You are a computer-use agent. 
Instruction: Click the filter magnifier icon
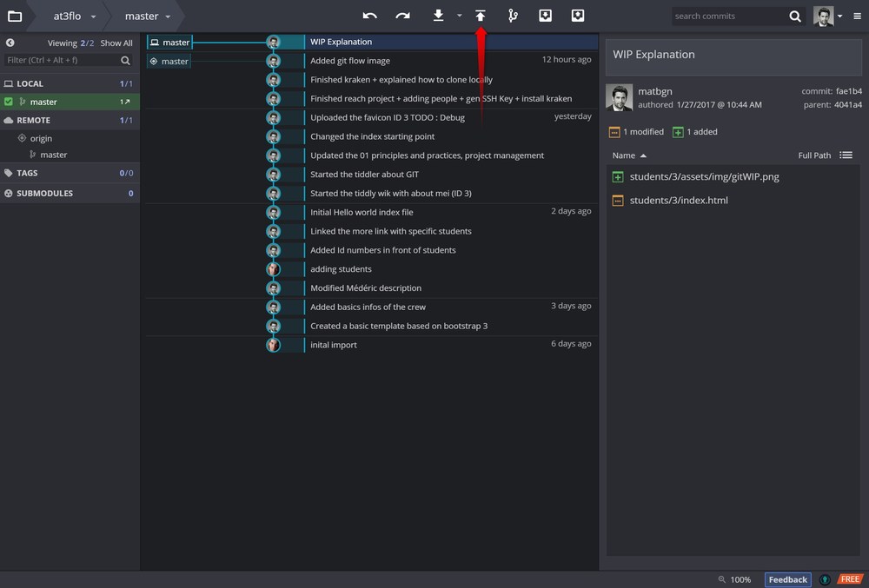pos(126,60)
